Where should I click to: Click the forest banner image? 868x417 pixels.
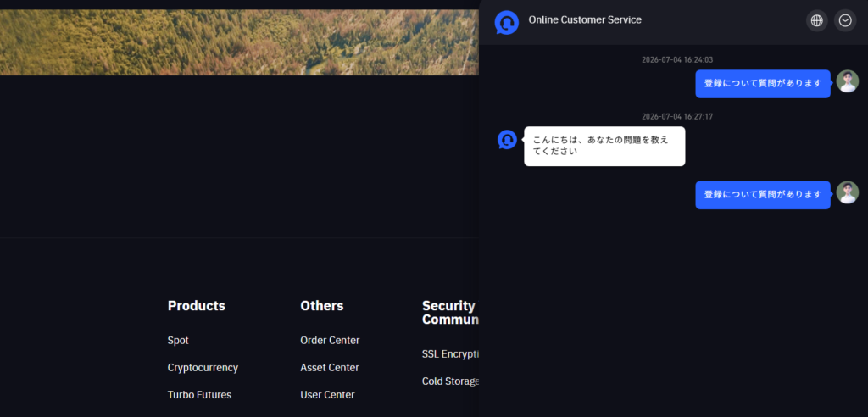pos(239,42)
